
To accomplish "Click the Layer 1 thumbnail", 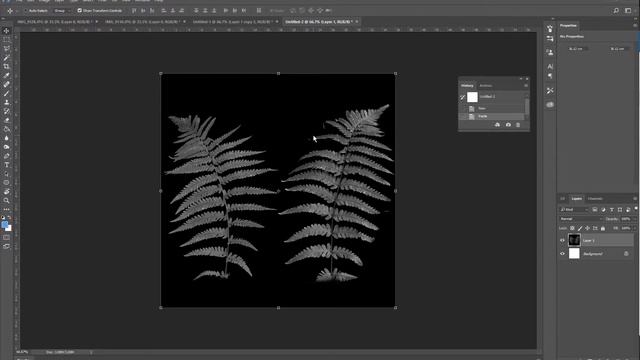I will tap(574, 240).
